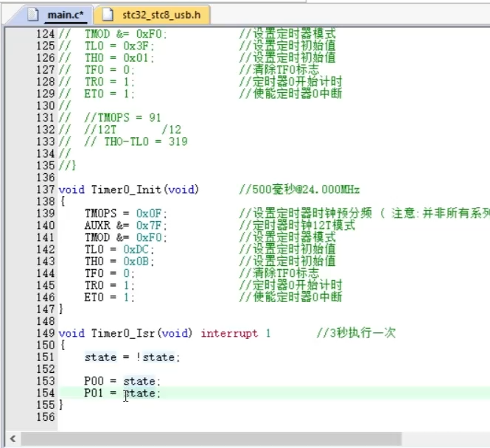The image size is (490, 448).
Task: Click commented value '0x01' on line 126
Action: [x=136, y=57]
